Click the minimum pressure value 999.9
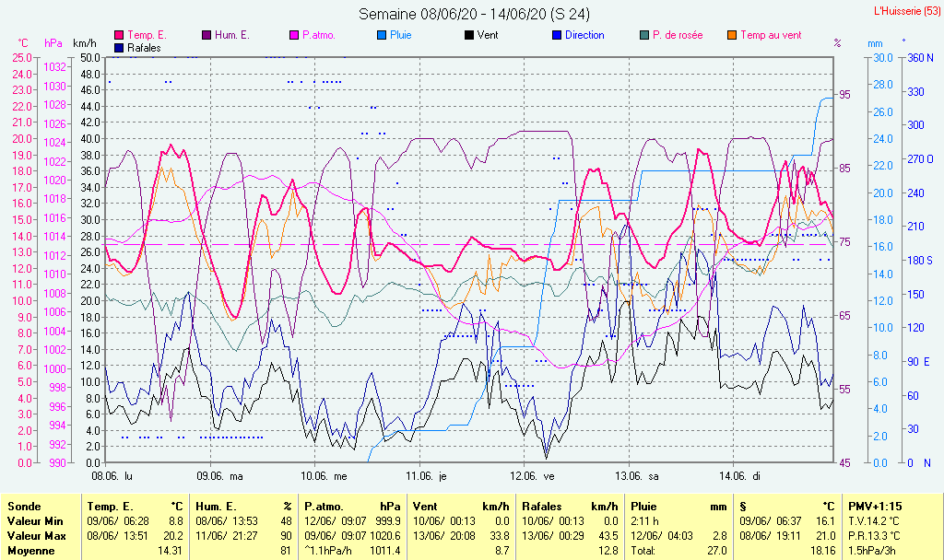The height and width of the screenshot is (560, 944). coord(388,521)
